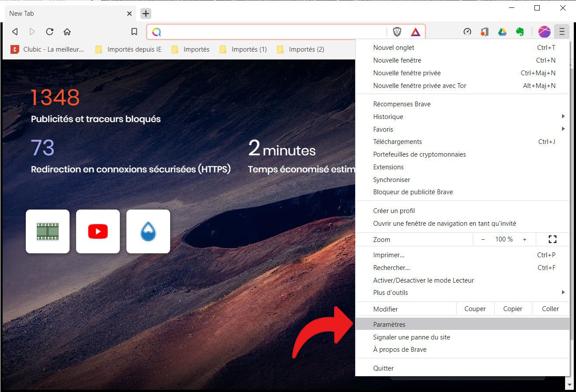Image resolution: width=576 pixels, height=392 pixels.
Task: Click the Evernote elephant extension icon
Action: pos(520,31)
